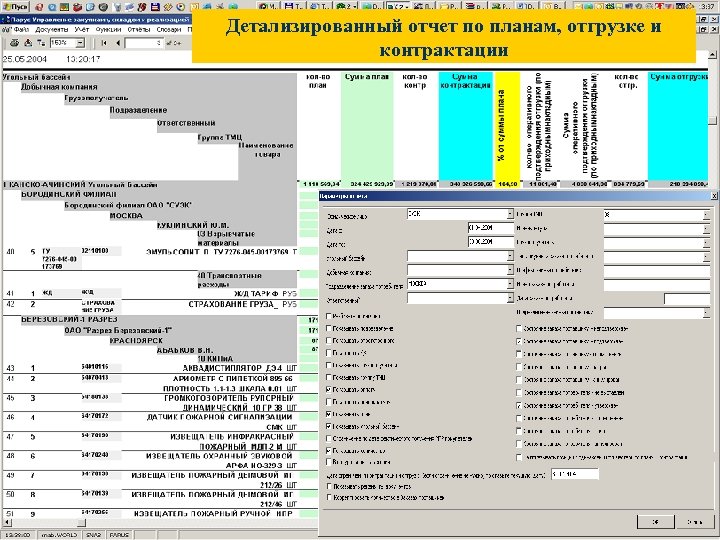
Task: Click 'БЕРЕЗОВСКИЙ-1 РАЗРЕЗ' row
Action: (x=69, y=319)
